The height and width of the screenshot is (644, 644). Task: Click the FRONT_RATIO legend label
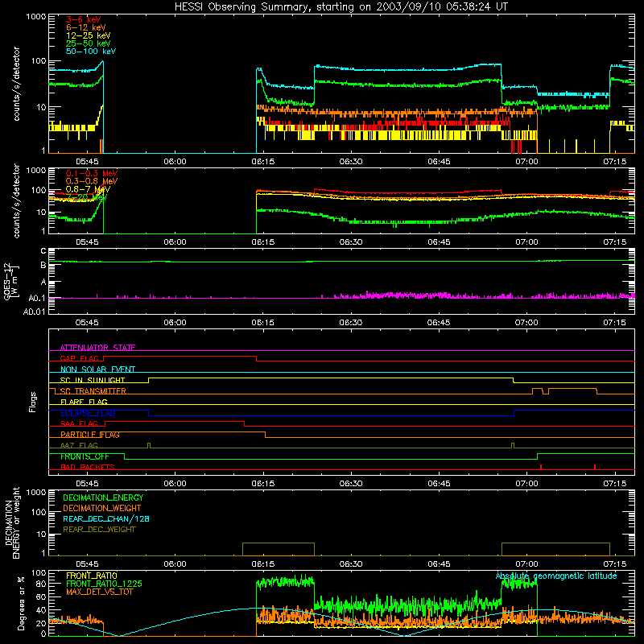click(92, 576)
